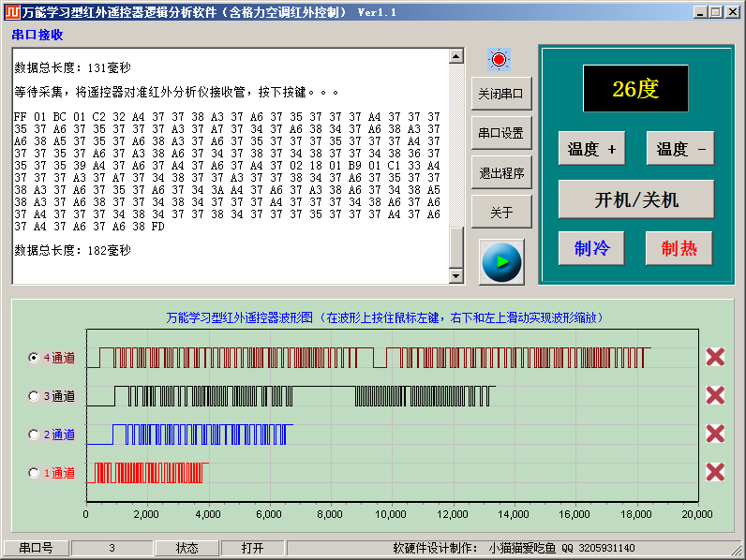
Task: Delete channel 4 waveform with red X
Action: [715, 357]
